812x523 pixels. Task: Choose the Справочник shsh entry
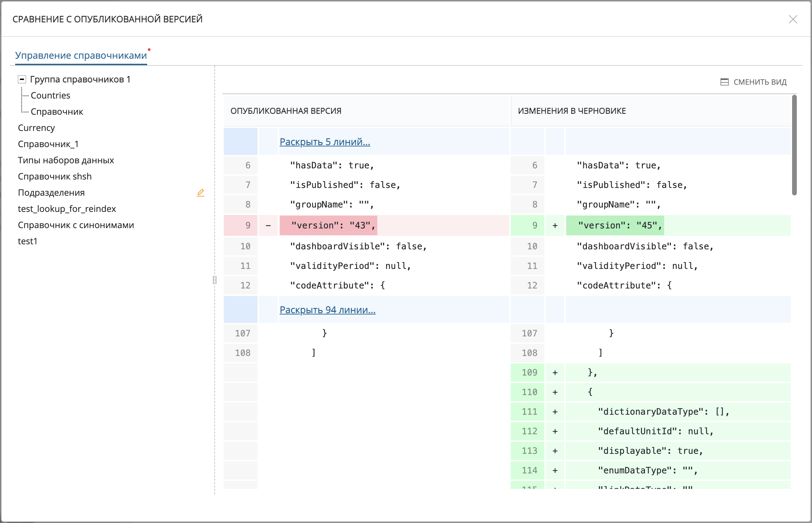pos(55,176)
